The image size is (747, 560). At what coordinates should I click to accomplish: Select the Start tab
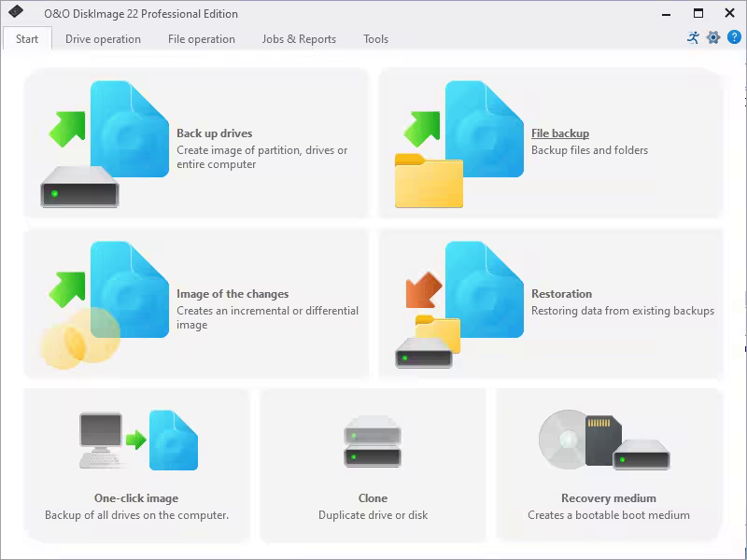tap(27, 39)
